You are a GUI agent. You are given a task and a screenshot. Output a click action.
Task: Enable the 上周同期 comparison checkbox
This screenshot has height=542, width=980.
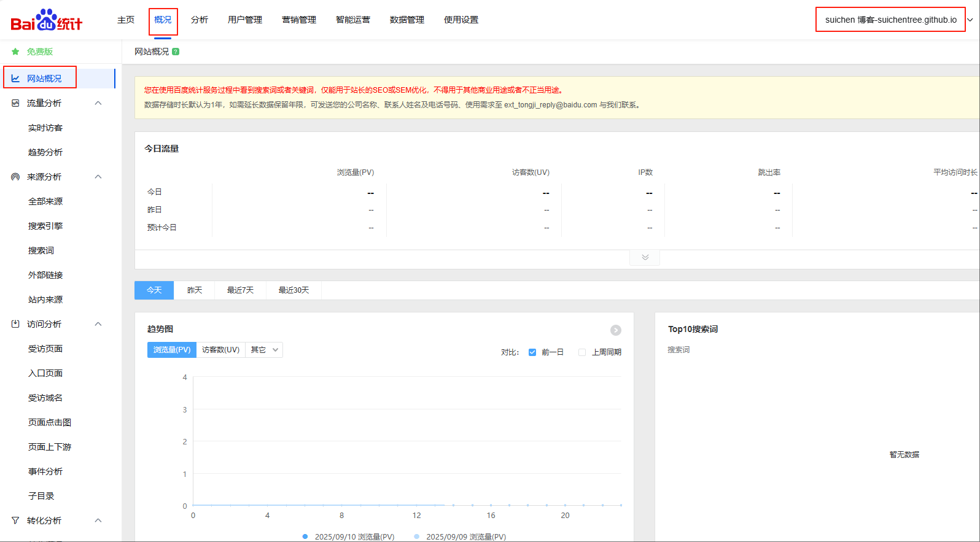pyautogui.click(x=582, y=352)
